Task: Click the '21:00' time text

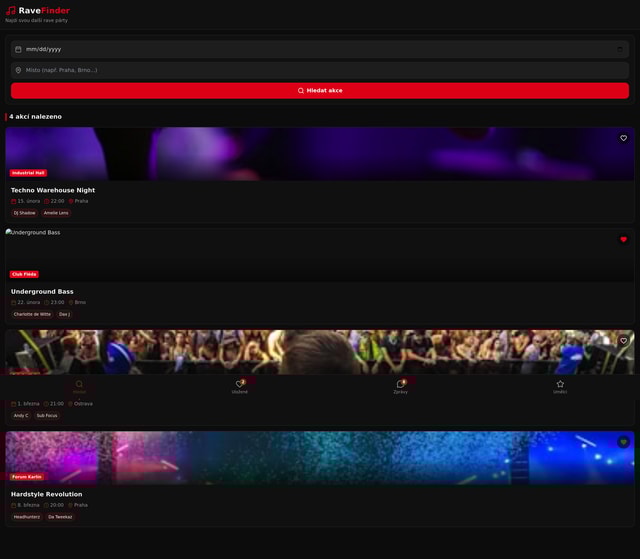Action: click(57, 404)
